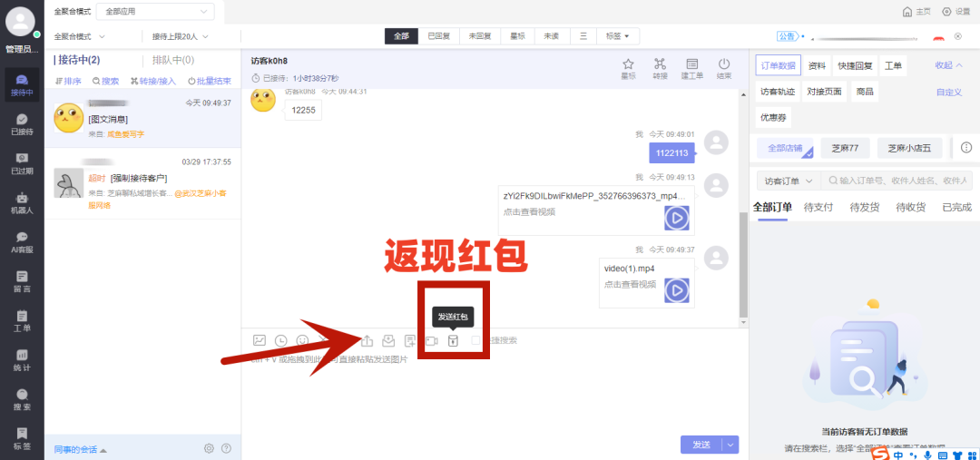Open the 全部应用 dropdown
This screenshot has height=460, width=980.
click(x=155, y=11)
